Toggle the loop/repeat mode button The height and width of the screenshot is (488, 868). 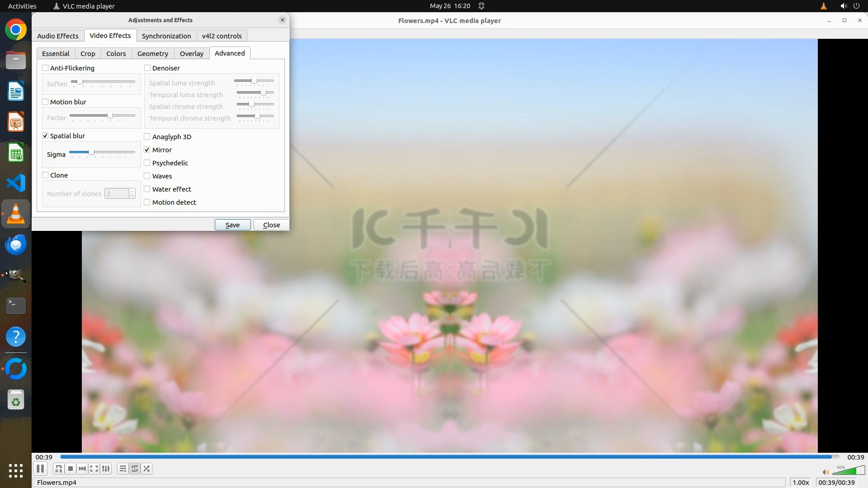[x=135, y=469]
